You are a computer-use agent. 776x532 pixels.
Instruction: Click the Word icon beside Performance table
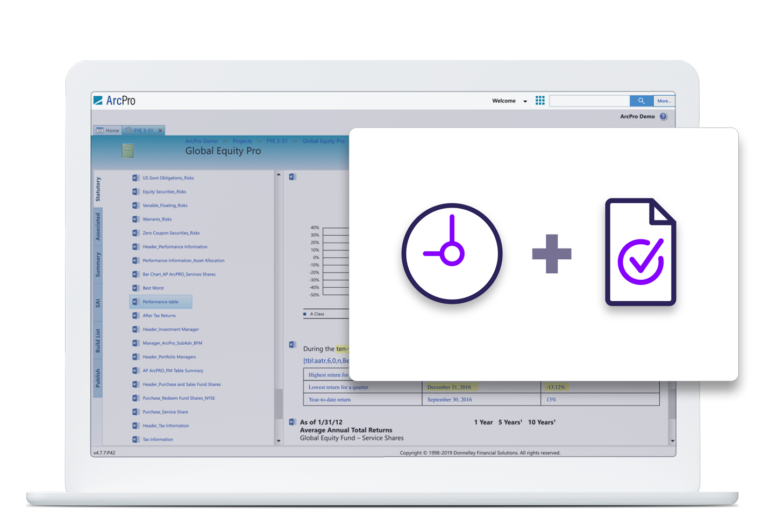(x=136, y=302)
